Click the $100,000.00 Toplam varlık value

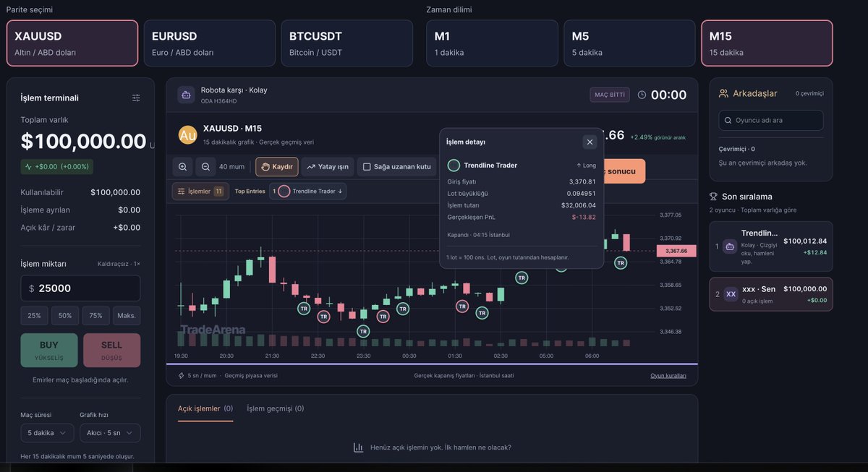coord(83,141)
